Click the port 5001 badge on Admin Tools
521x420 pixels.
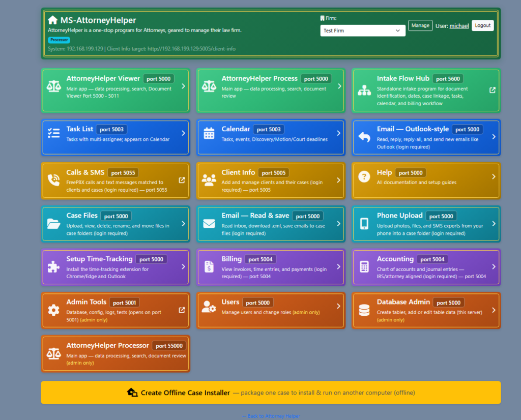click(x=124, y=303)
